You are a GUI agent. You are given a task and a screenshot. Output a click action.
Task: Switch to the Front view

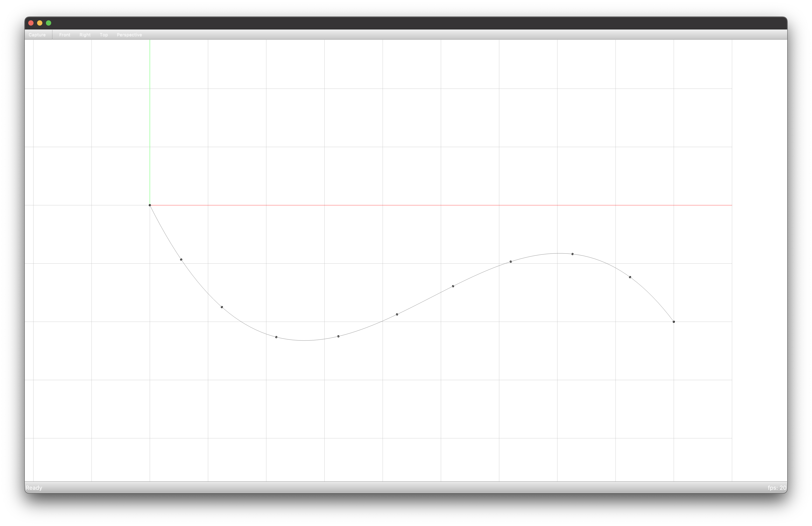(x=64, y=35)
